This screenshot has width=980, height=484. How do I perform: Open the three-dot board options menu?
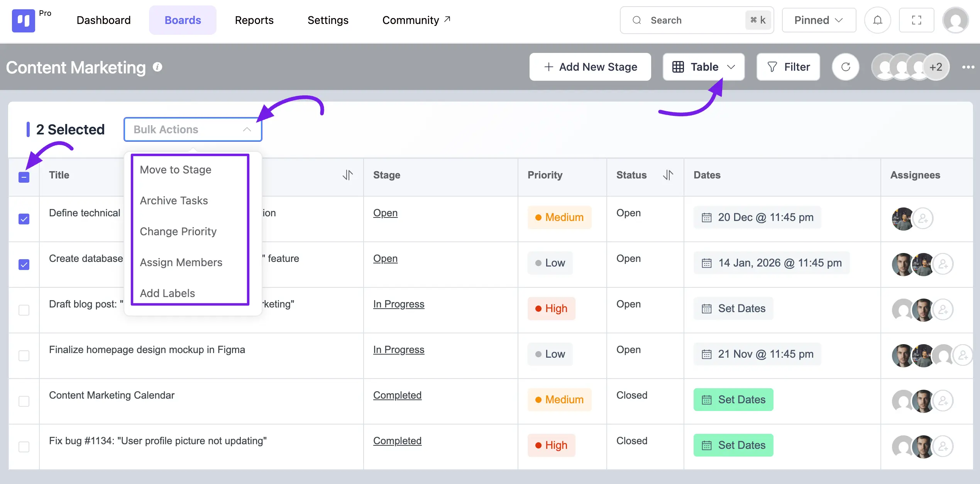(968, 67)
